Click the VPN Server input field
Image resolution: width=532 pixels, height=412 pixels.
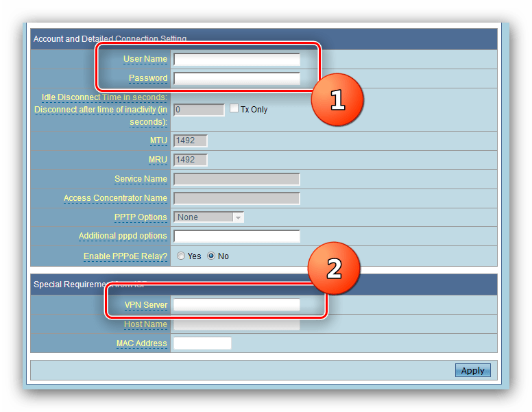click(237, 305)
